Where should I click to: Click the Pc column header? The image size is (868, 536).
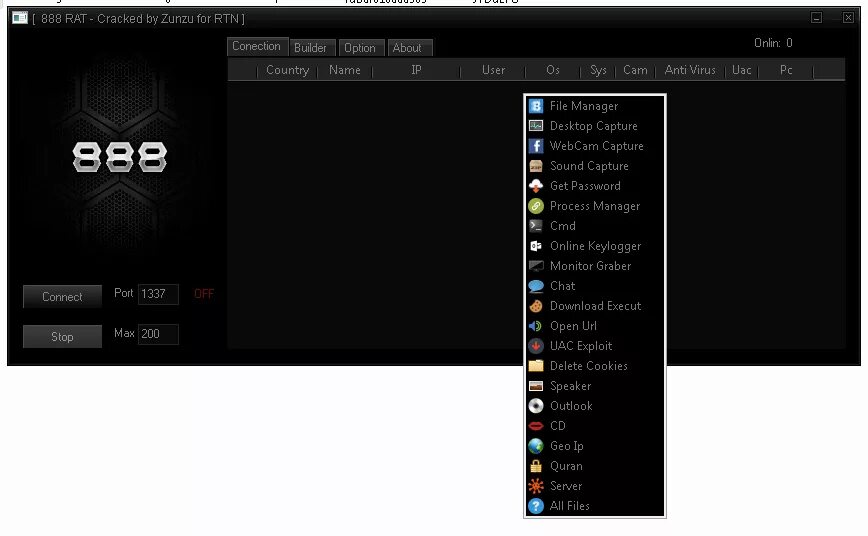[786, 70]
